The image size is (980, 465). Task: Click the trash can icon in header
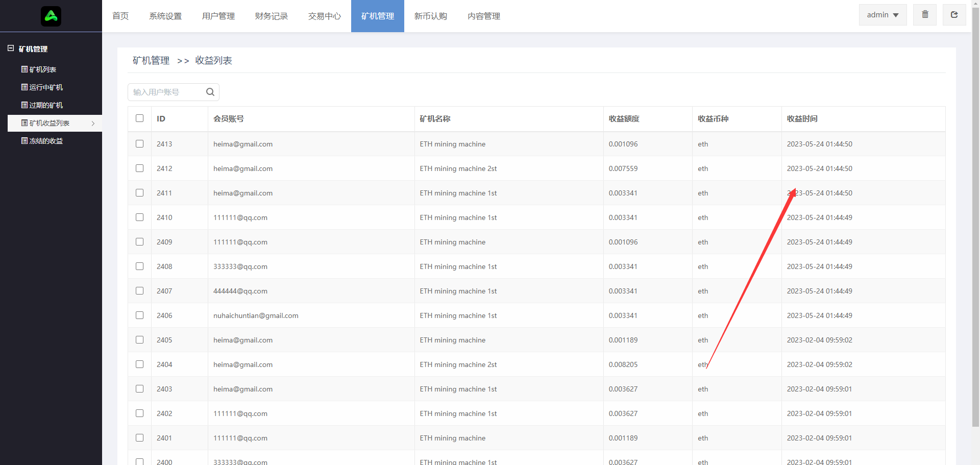[x=925, y=15]
